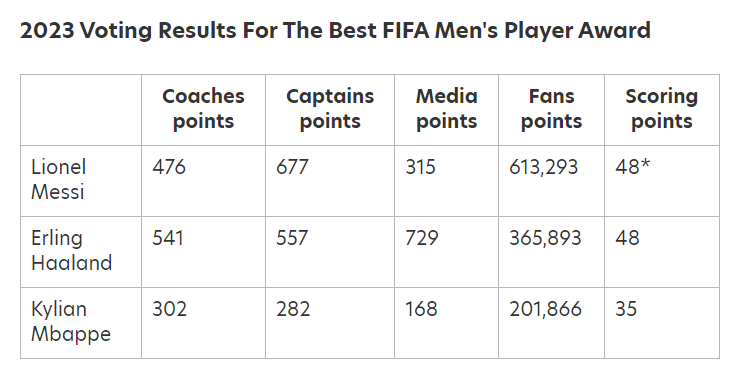
Task: Click Mbappe's scoring points value 35
Action: 626,309
